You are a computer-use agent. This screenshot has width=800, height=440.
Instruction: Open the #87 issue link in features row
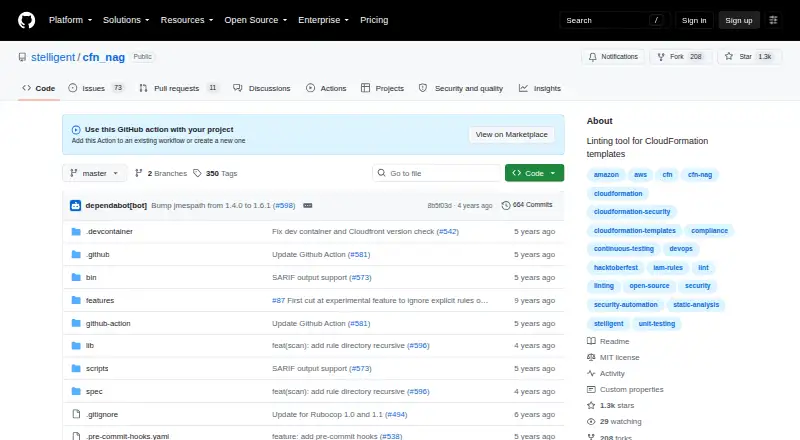click(279, 301)
